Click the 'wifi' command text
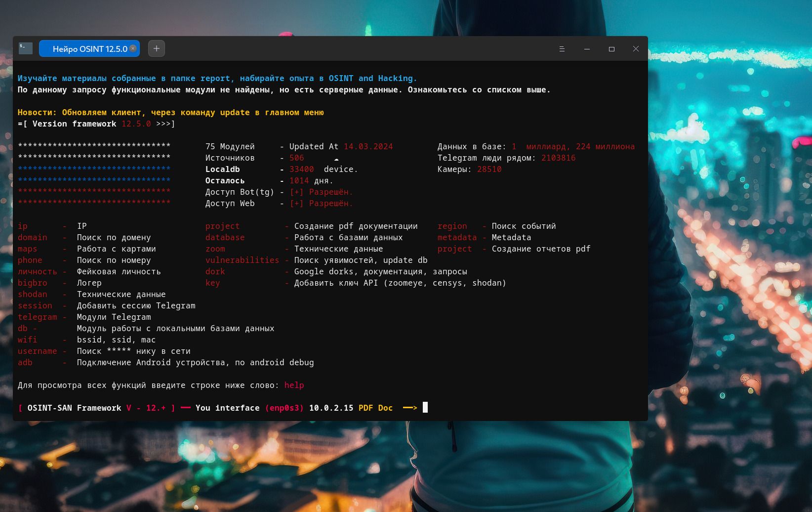This screenshot has width=812, height=512. coord(28,340)
